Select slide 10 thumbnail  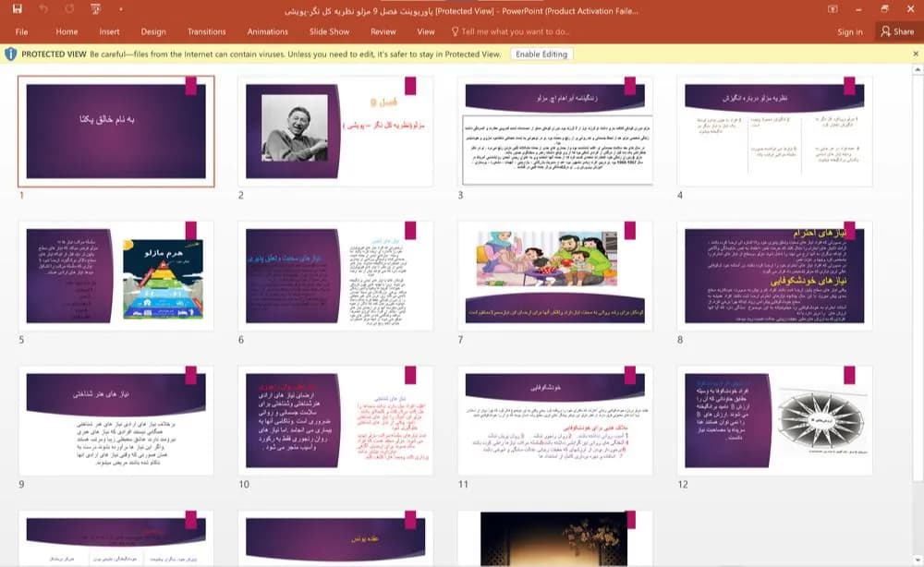335,420
